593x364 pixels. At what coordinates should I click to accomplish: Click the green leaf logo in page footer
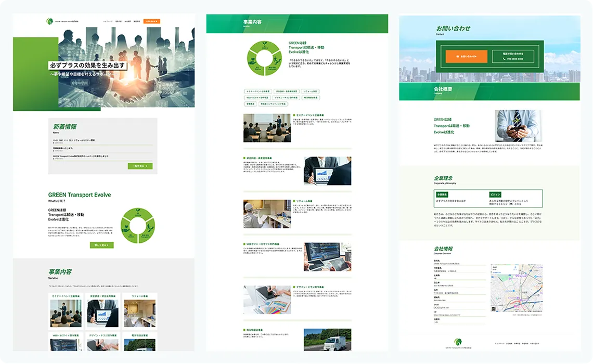point(458,342)
